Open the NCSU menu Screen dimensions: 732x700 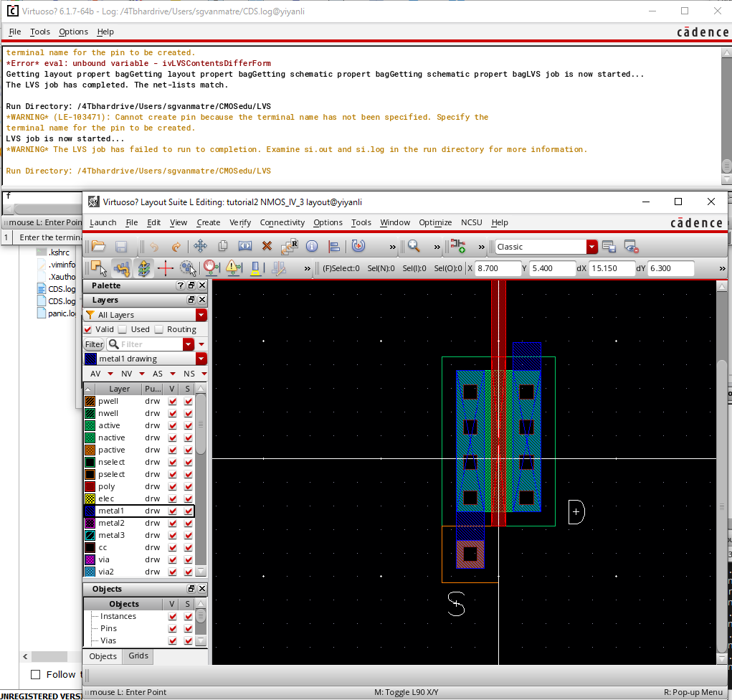click(472, 222)
